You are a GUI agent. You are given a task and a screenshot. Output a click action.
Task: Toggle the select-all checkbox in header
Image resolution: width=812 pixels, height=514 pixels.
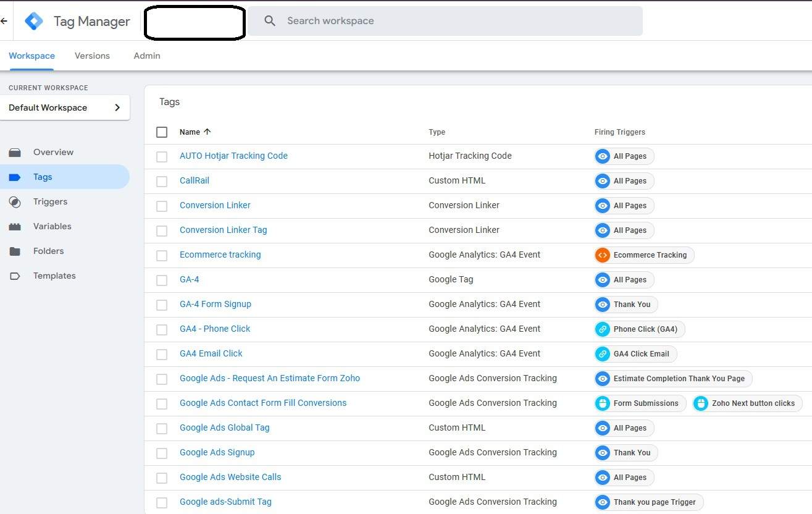pos(162,132)
